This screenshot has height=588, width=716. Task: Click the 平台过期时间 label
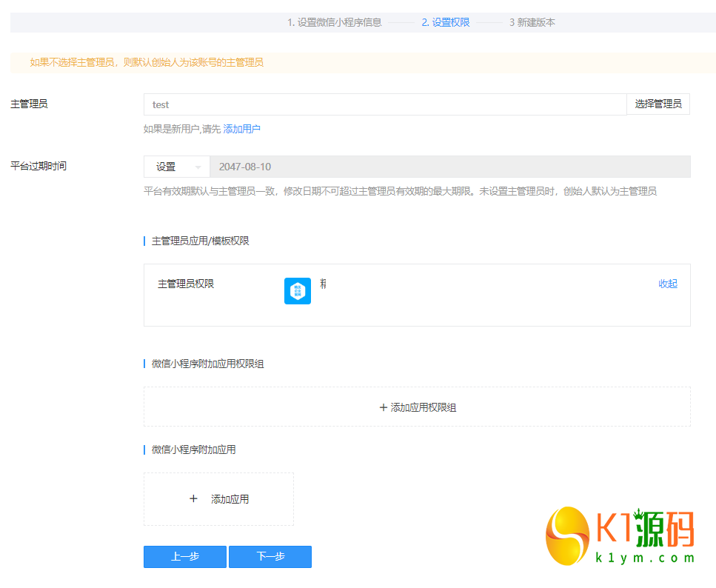39,166
